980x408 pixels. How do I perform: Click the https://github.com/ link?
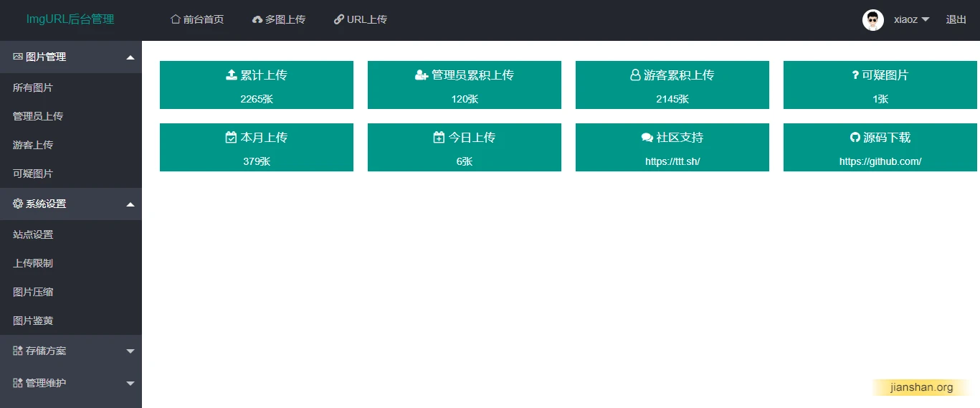pyautogui.click(x=880, y=161)
